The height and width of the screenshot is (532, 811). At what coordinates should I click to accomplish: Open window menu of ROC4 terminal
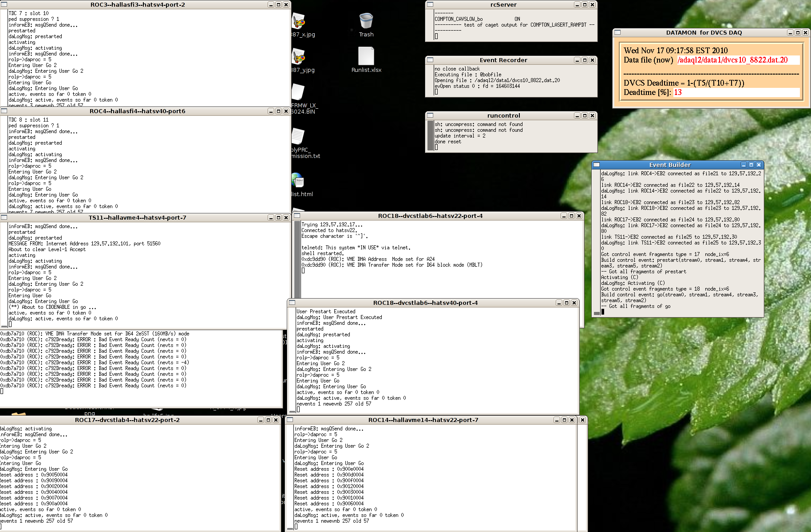4,111
